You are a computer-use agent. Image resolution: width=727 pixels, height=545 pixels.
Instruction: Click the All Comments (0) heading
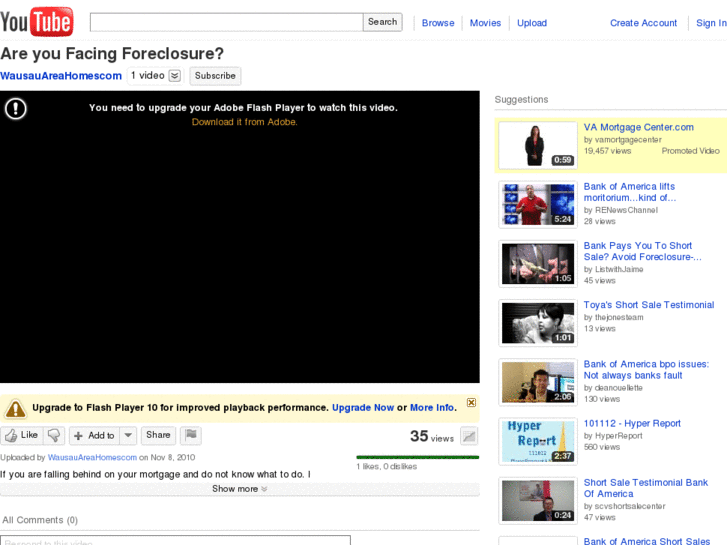click(x=40, y=520)
